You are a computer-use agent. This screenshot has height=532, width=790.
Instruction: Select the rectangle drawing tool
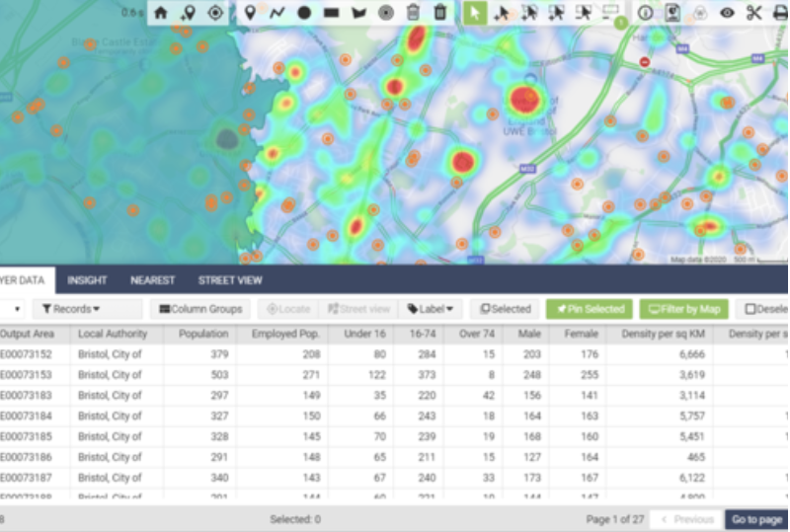pos(332,13)
